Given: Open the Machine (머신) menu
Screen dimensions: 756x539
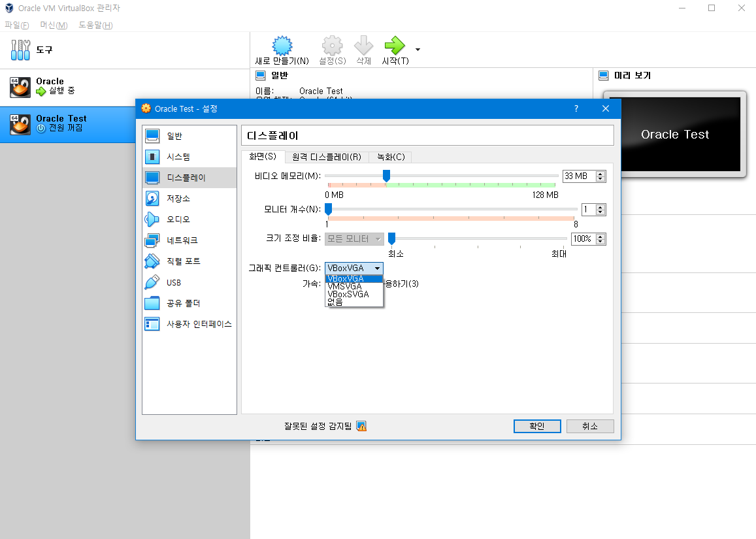Looking at the screenshot, I should click(54, 25).
